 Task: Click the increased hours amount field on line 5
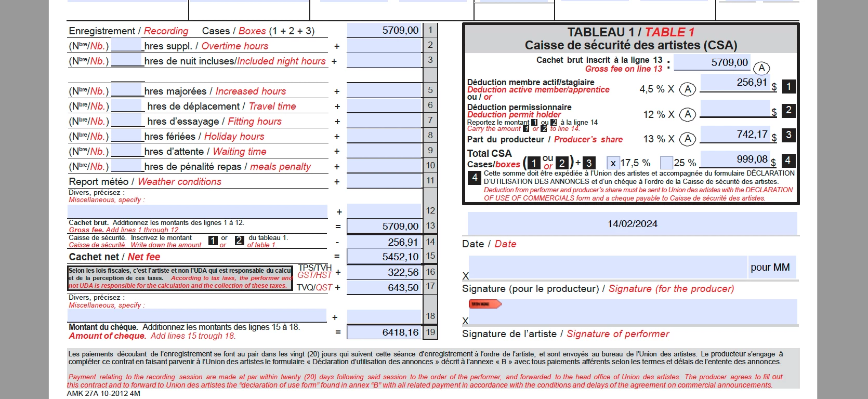(x=384, y=90)
